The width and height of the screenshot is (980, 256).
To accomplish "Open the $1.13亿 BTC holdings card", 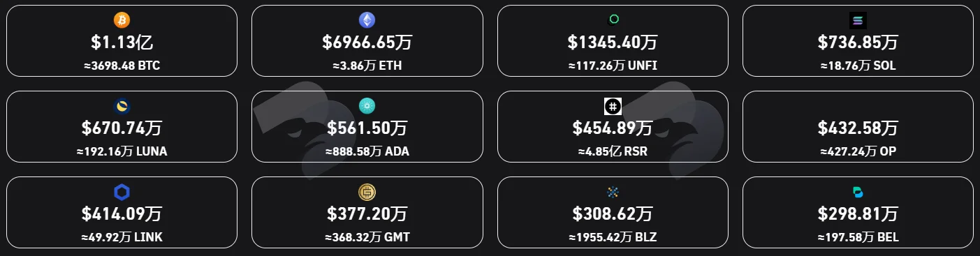I will tap(122, 40).
